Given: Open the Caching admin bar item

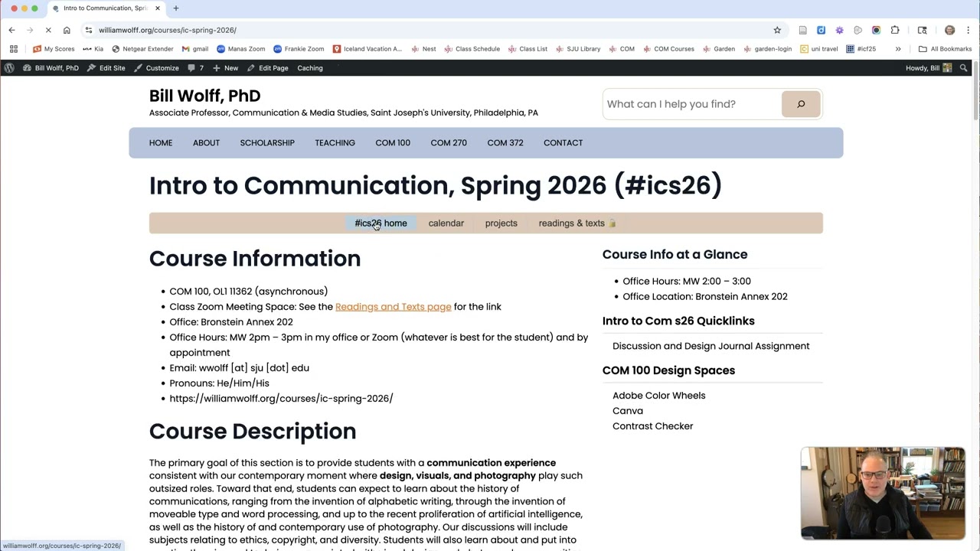Looking at the screenshot, I should pos(310,68).
